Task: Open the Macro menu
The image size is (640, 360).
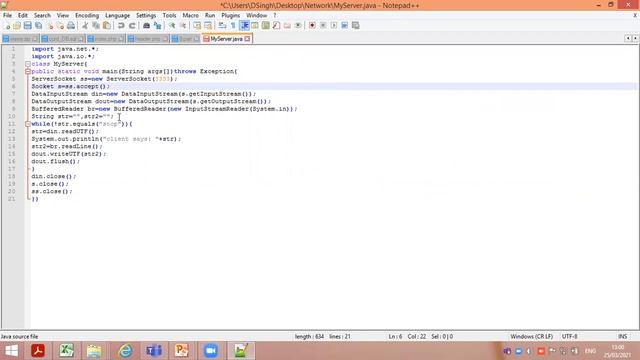Action: [190, 16]
